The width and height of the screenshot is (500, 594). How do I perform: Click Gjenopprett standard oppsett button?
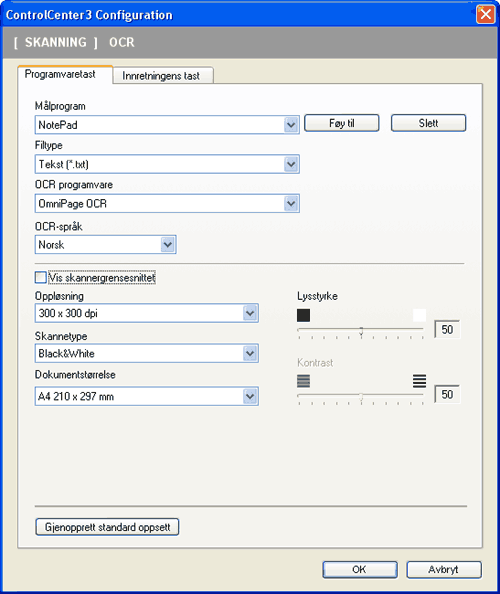(x=107, y=527)
